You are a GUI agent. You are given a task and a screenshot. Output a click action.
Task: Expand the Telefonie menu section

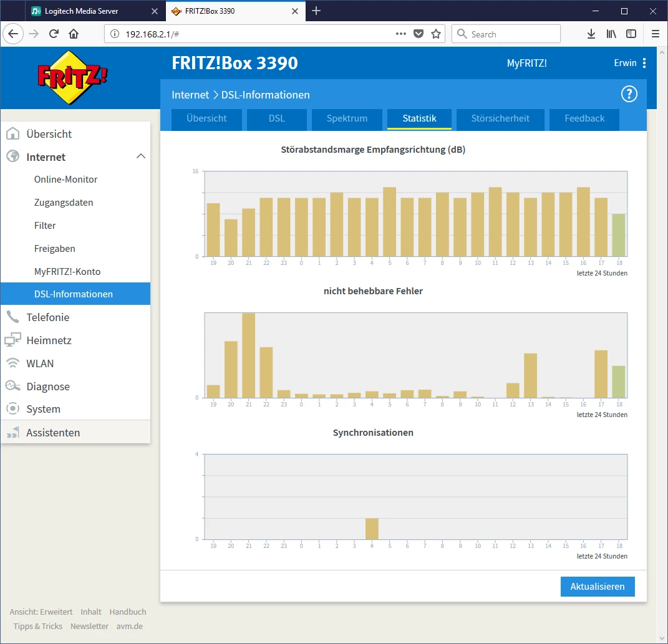[x=47, y=317]
